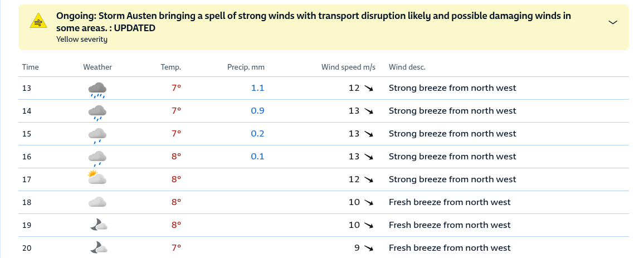
Task: Click the wind direction arrow at 13
Action: (x=368, y=88)
